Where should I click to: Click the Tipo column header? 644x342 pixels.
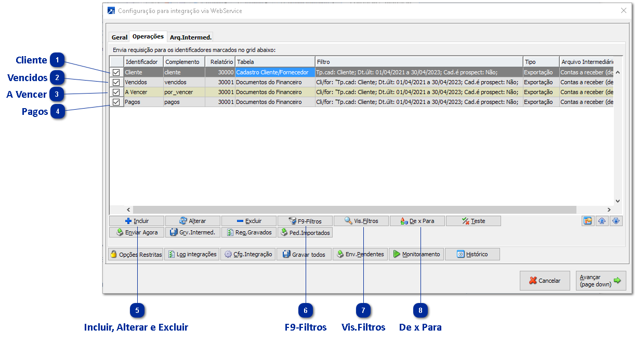(541, 62)
